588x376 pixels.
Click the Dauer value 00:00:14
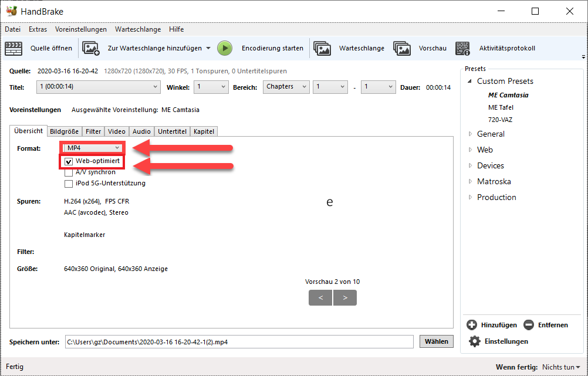[438, 88]
